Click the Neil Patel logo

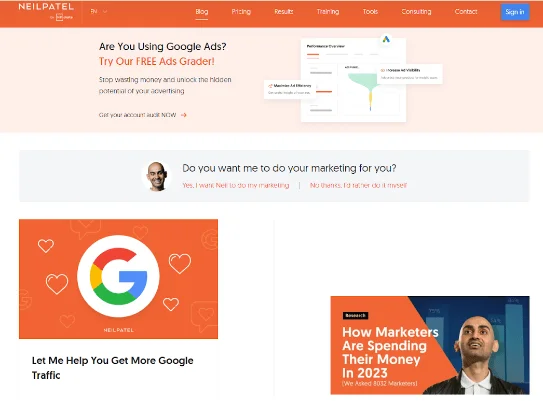click(46, 12)
